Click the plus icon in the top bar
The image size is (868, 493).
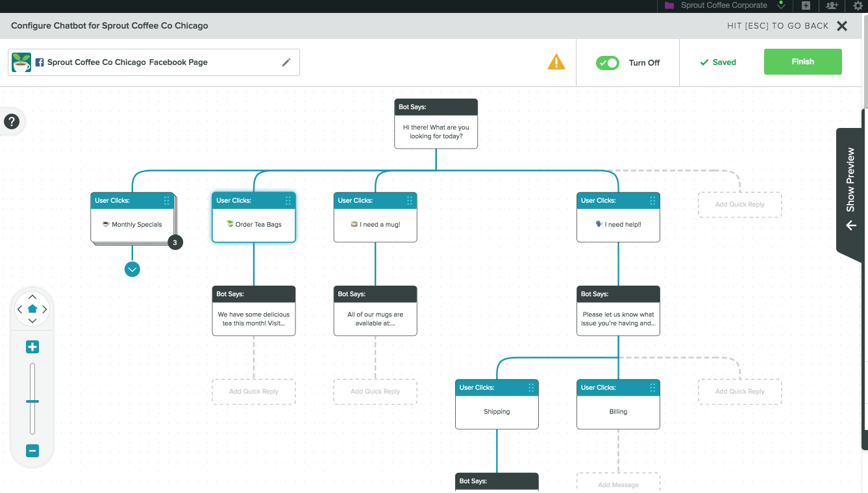point(806,6)
